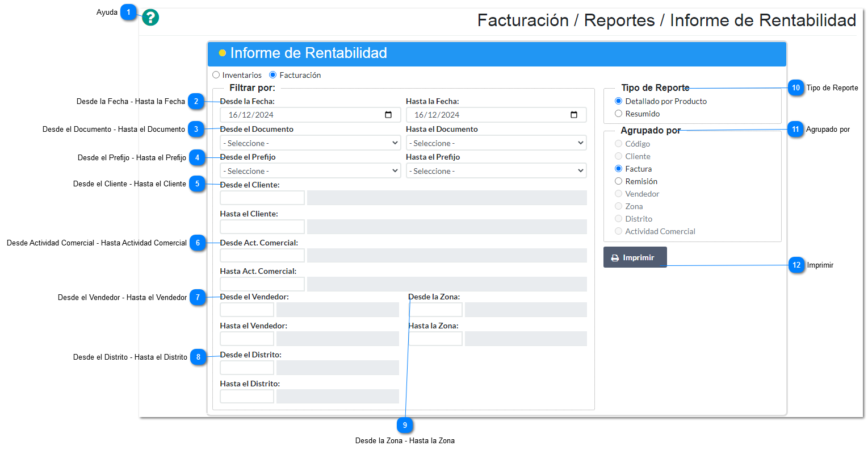Focus the Hasta Act. Comercial code field
The image size is (868, 454).
(262, 284)
